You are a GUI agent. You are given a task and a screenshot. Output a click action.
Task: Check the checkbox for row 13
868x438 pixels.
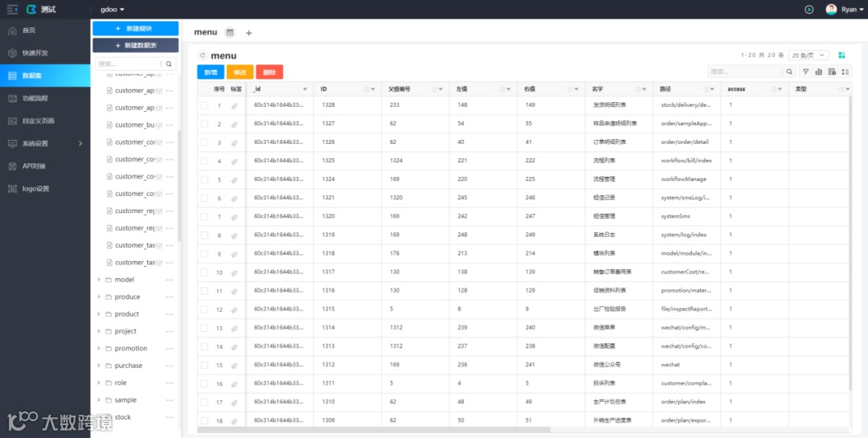(x=204, y=328)
